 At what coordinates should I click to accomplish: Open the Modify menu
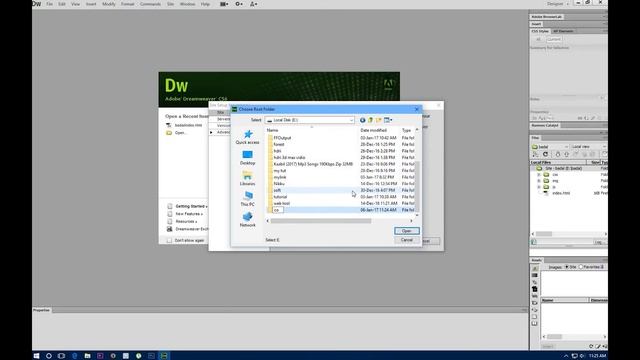pos(109,4)
